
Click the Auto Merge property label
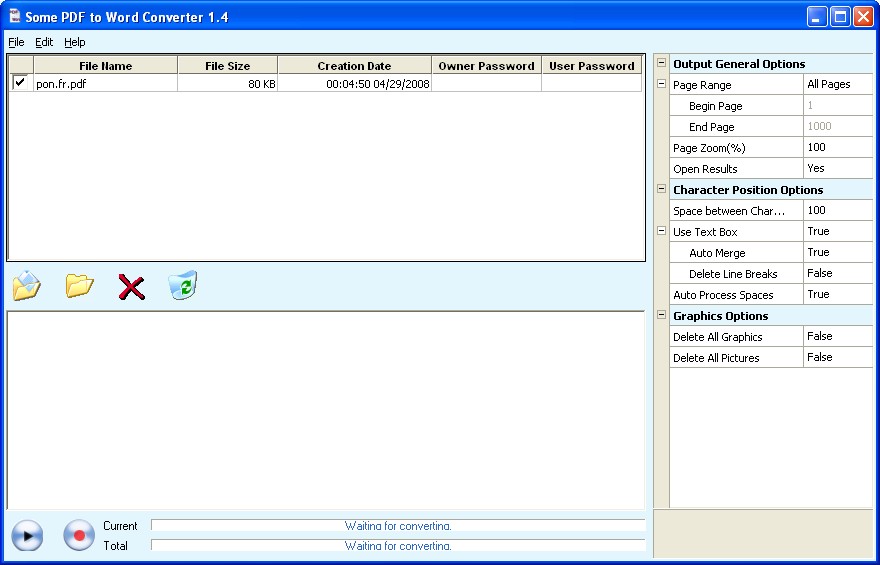point(717,253)
